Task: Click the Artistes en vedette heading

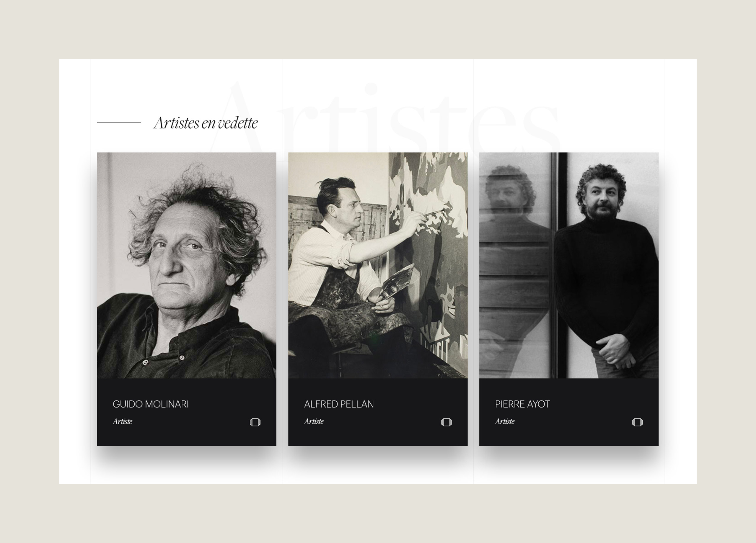Action: pyautogui.click(x=206, y=123)
